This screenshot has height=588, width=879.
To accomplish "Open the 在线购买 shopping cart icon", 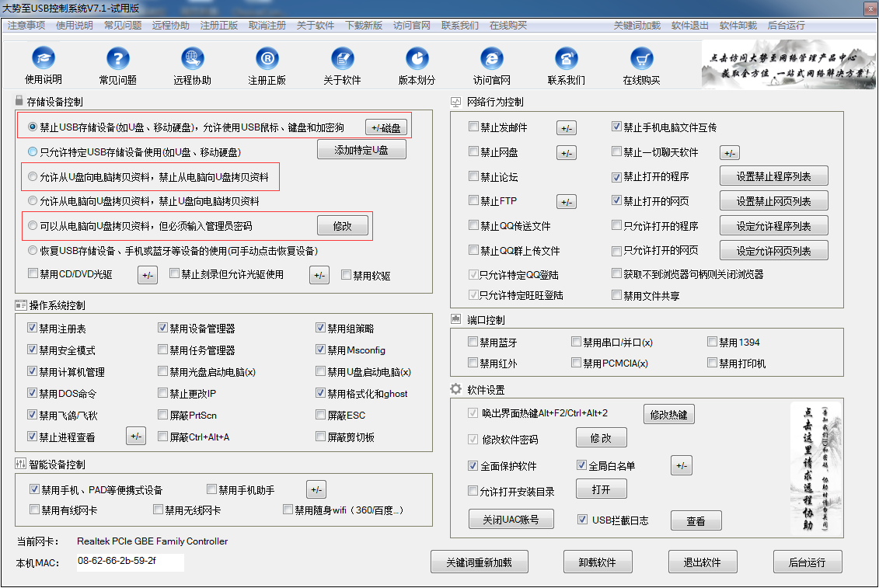I will (x=641, y=59).
